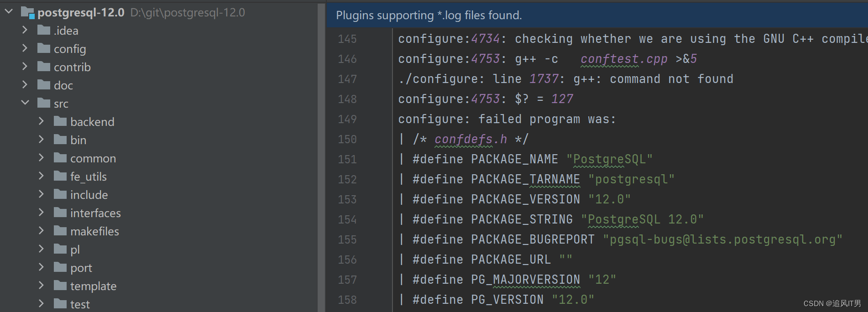
Task: Click the test folder icon
Action: 60,304
